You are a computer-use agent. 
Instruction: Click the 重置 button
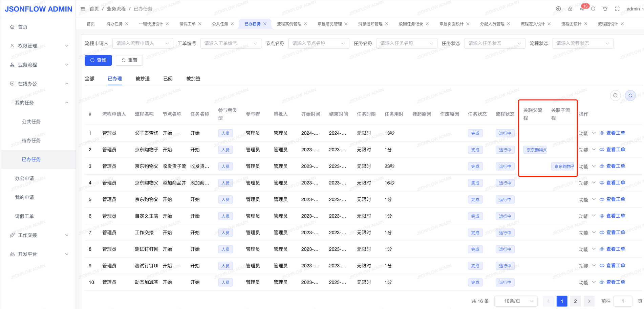coord(129,60)
